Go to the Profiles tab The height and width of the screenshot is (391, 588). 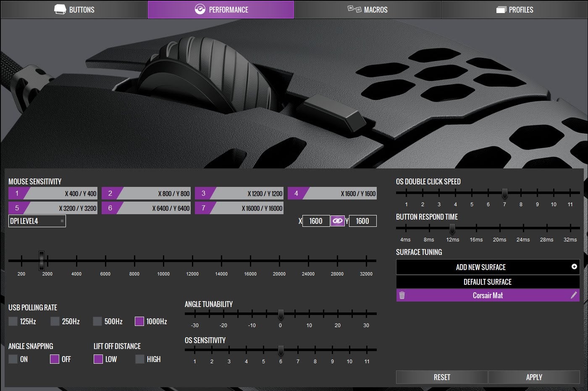tap(514, 9)
